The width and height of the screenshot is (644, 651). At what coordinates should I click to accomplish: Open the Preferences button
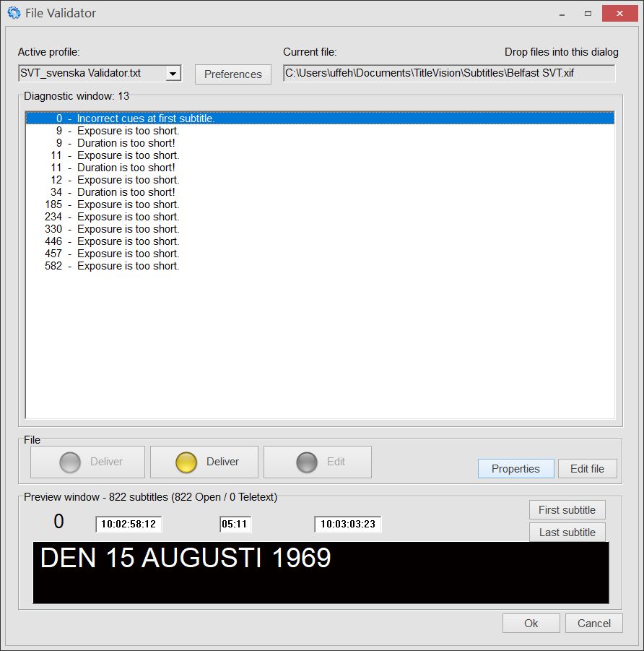[232, 74]
